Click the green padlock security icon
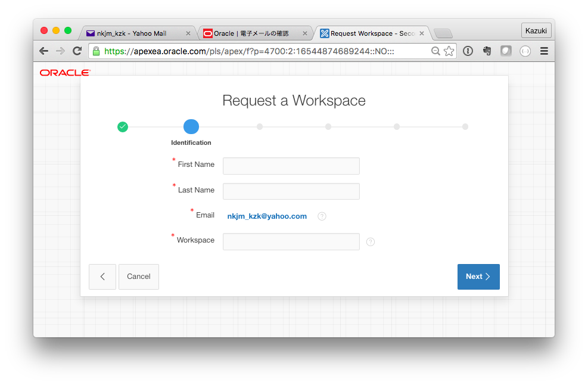 coord(96,51)
